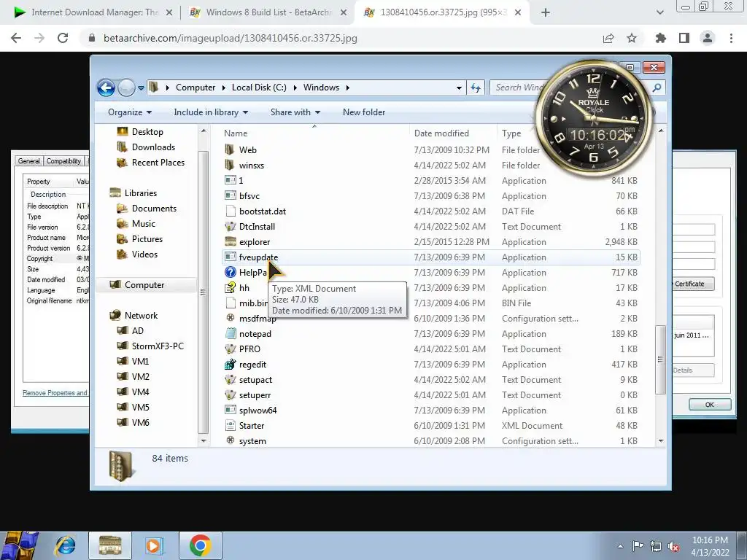
Task: Click the file list vertical scrollbar thumb
Action: pyautogui.click(x=660, y=359)
